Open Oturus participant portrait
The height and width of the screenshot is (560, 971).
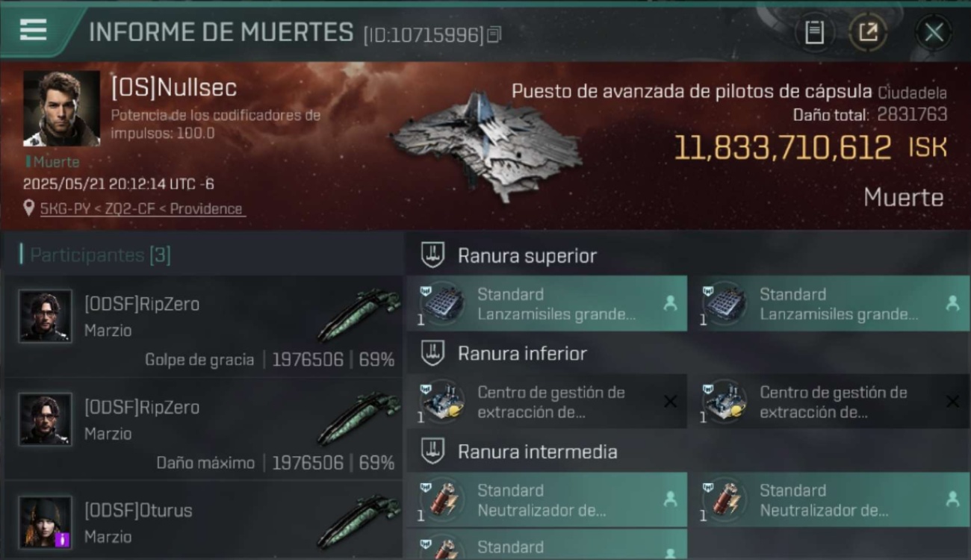(46, 522)
